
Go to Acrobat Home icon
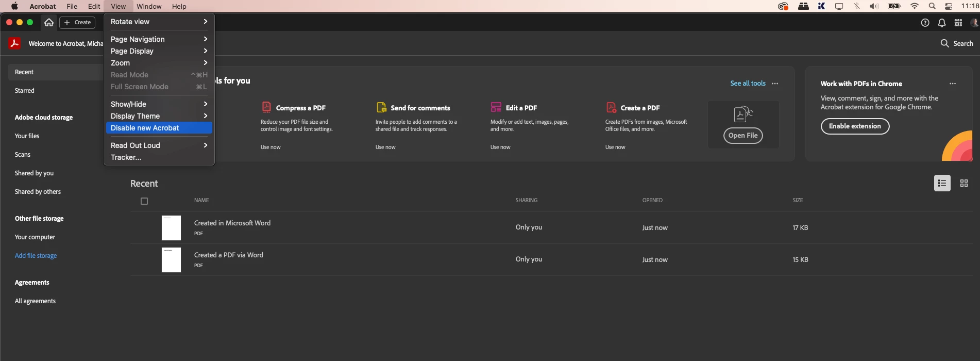click(49, 22)
